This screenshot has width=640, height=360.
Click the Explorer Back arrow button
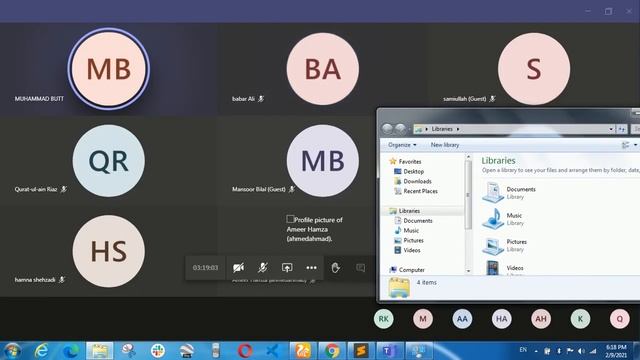click(387, 129)
